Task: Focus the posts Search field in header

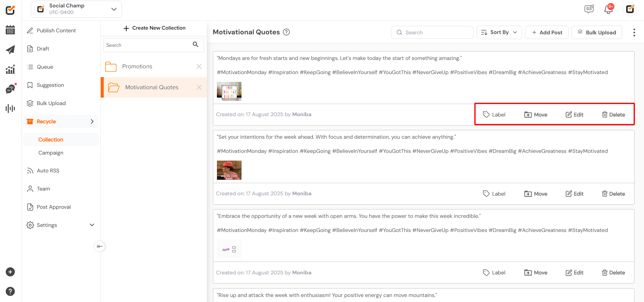Action: [x=432, y=32]
